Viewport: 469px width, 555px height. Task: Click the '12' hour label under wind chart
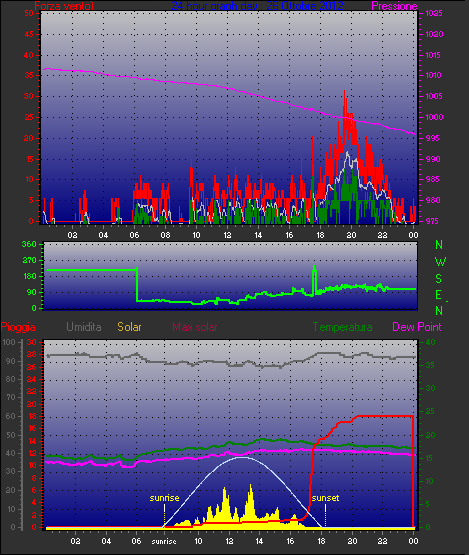tap(227, 235)
